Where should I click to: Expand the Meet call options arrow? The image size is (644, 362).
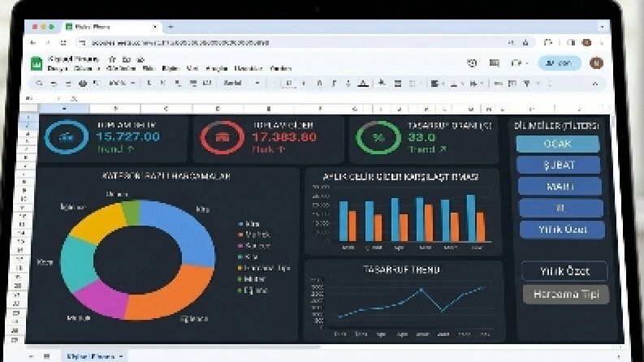[526, 63]
